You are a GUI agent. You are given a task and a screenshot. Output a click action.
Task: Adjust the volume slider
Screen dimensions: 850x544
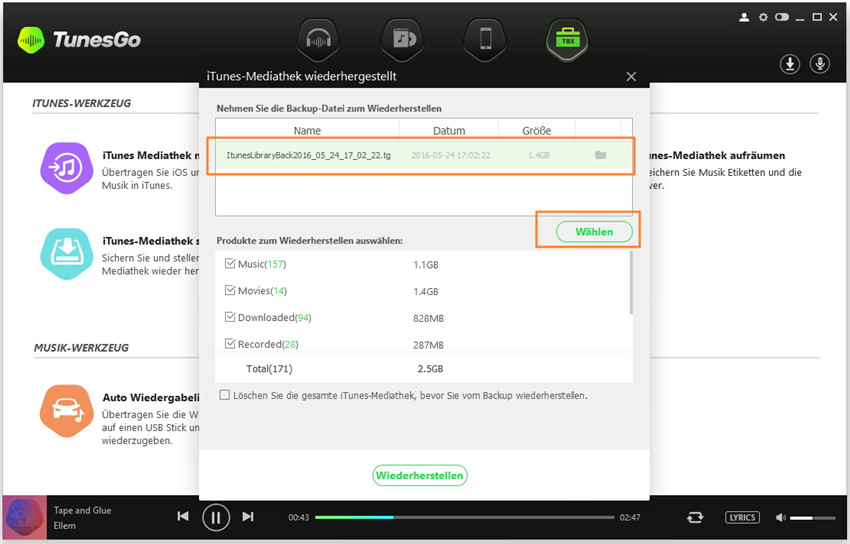(x=812, y=518)
